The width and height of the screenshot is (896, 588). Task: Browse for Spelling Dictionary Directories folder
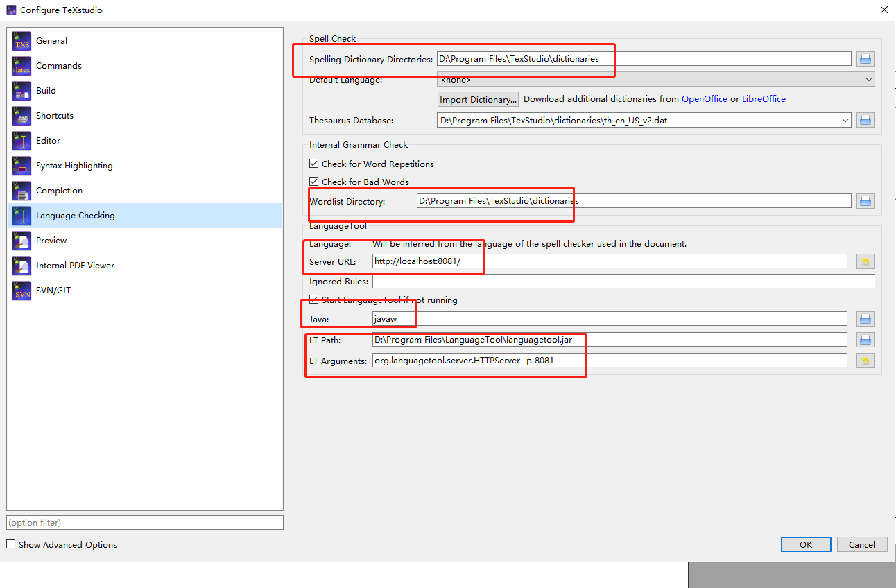(865, 59)
